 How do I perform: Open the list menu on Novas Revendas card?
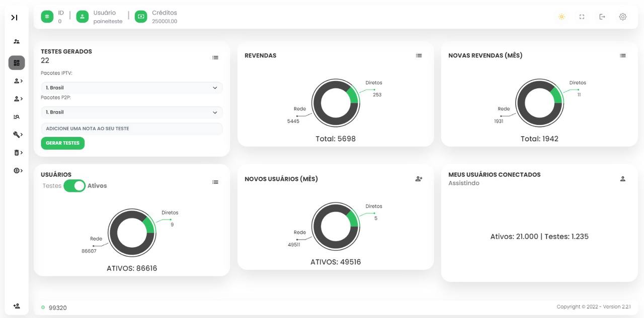pyautogui.click(x=622, y=56)
